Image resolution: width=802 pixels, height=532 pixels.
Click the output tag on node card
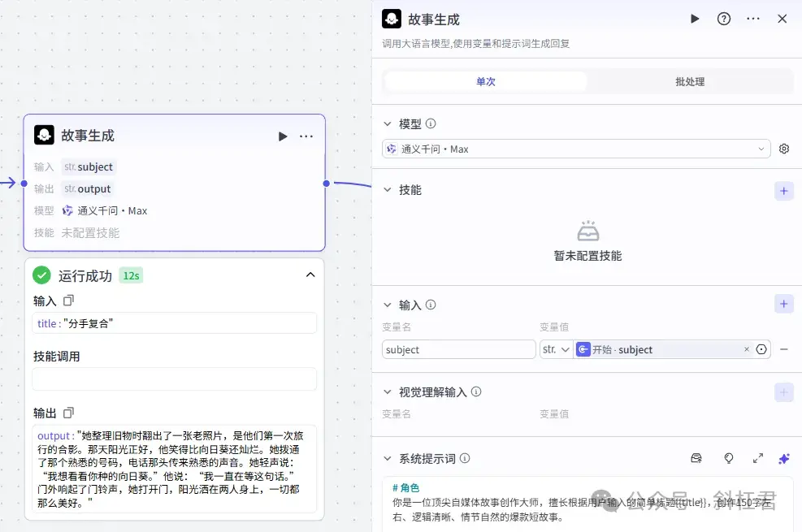88,189
